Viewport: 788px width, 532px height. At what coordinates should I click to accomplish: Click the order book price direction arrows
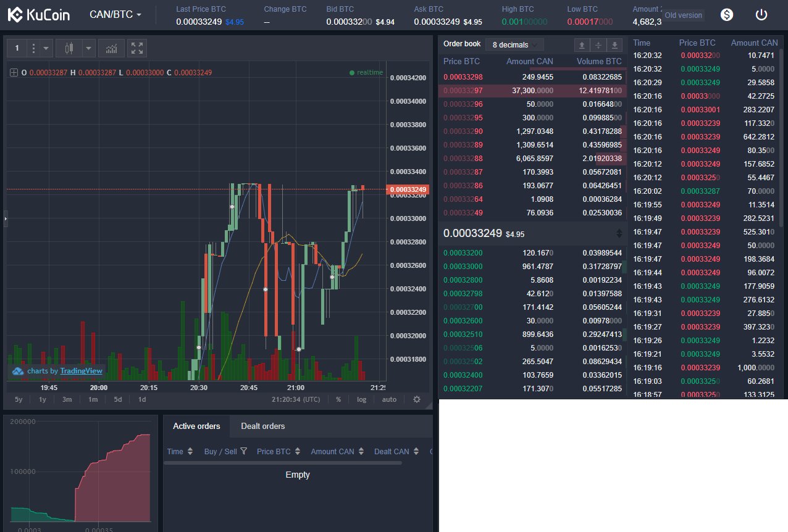(x=619, y=233)
